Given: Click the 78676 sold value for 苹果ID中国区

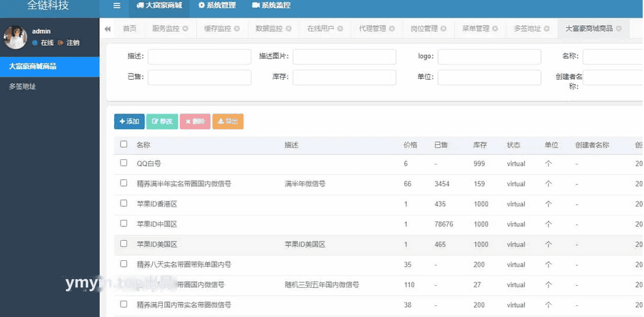Looking at the screenshot, I should pos(444,224).
